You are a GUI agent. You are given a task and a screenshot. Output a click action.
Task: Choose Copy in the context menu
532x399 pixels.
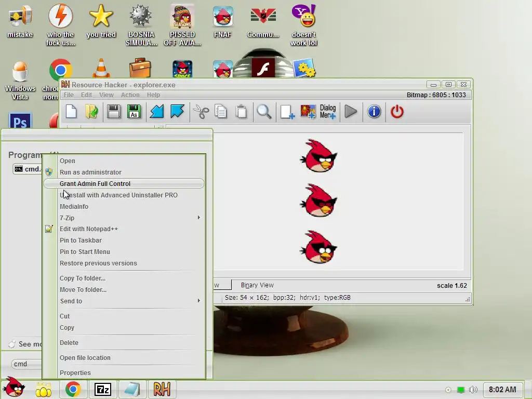[124, 328]
